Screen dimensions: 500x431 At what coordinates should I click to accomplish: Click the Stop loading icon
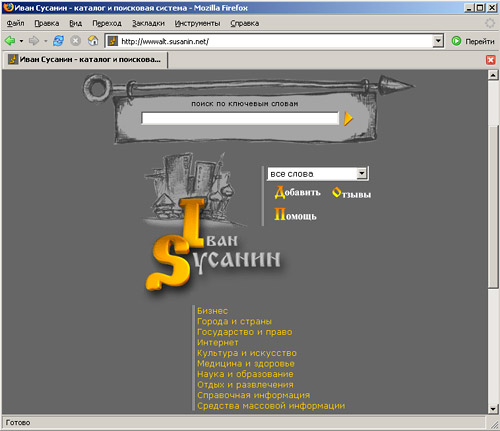click(76, 41)
